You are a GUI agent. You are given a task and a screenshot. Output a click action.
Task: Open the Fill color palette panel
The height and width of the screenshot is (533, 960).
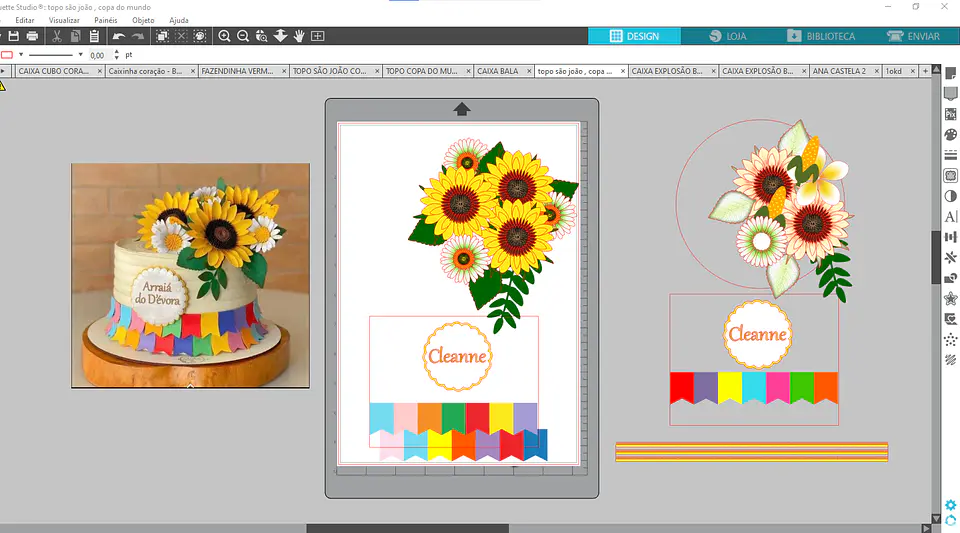point(950,135)
